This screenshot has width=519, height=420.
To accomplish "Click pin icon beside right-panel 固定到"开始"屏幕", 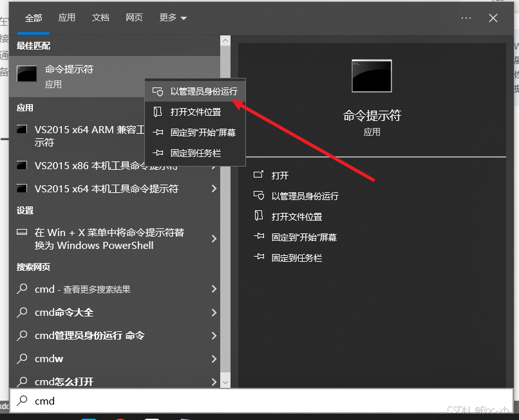I will 258,237.
